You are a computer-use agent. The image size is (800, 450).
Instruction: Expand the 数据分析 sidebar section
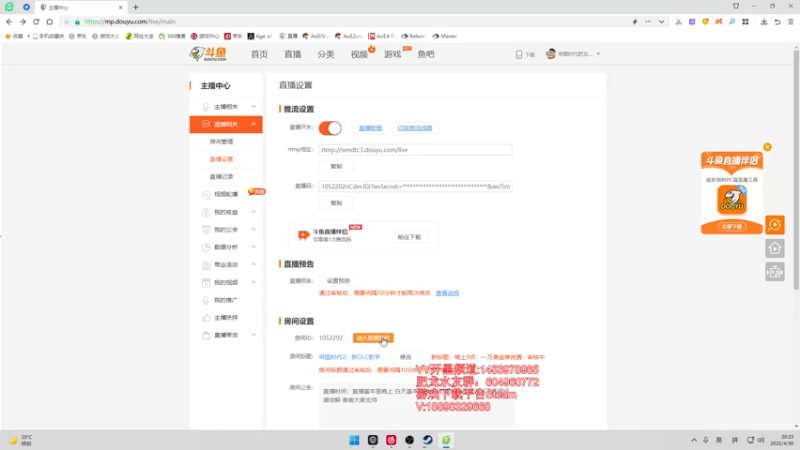point(253,247)
